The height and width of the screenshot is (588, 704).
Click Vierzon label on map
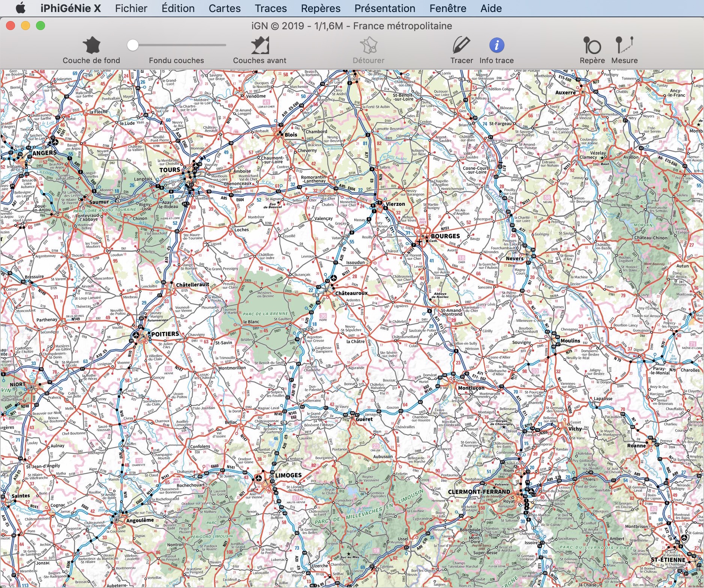396,204
